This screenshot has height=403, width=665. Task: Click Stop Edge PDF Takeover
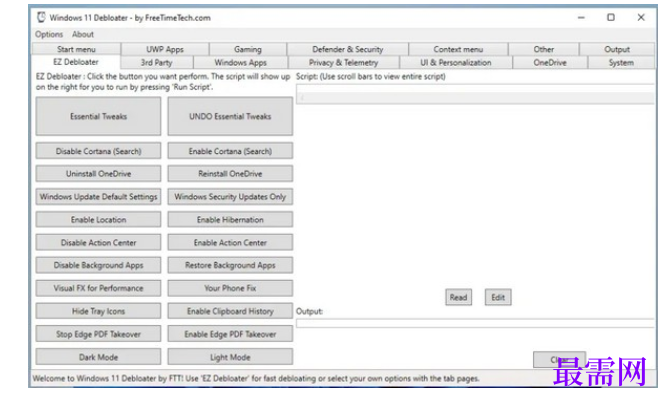tap(98, 334)
